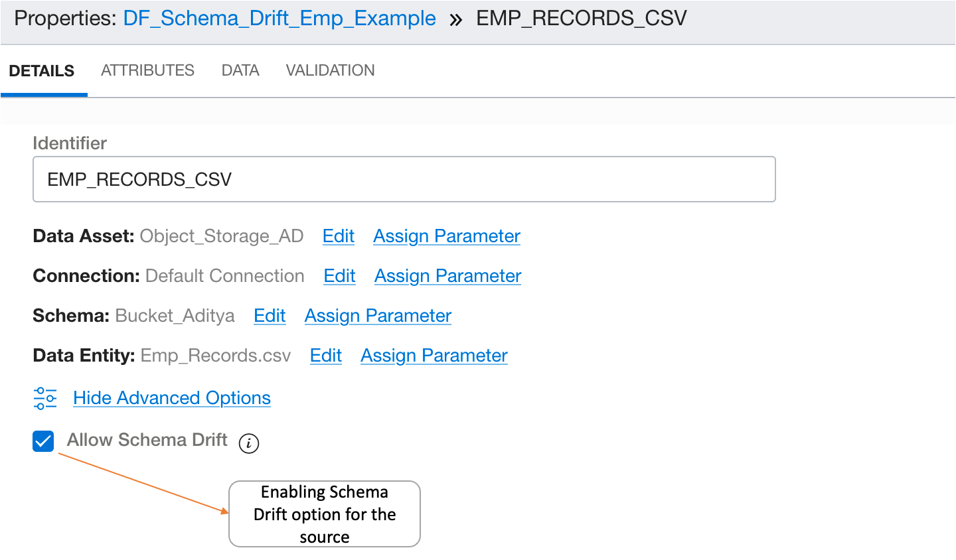Open the DATA tab
This screenshot has height=560, width=956.
coord(240,70)
